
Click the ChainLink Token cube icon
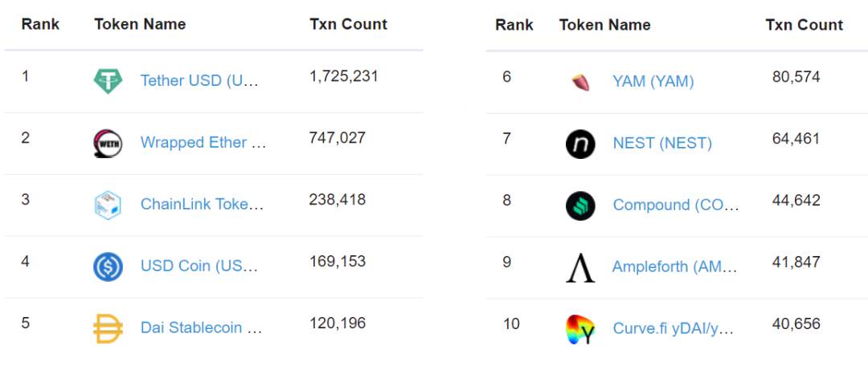[108, 204]
